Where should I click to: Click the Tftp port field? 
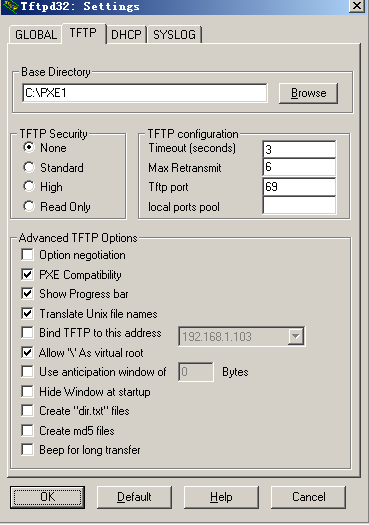tap(299, 186)
